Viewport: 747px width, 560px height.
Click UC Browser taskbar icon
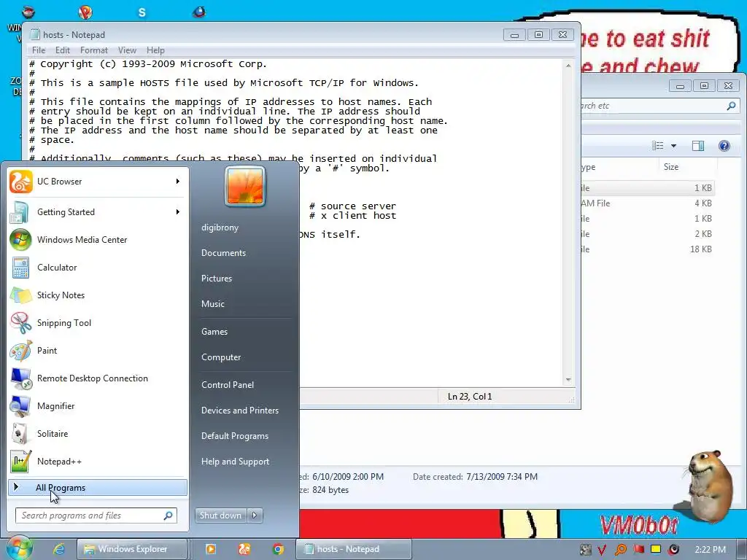[244, 549]
